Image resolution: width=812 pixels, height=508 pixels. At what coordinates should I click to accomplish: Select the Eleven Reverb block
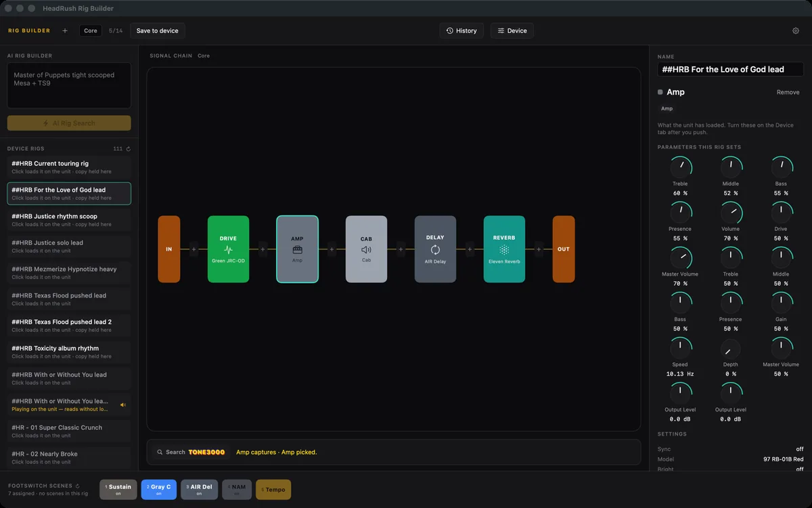click(504, 249)
